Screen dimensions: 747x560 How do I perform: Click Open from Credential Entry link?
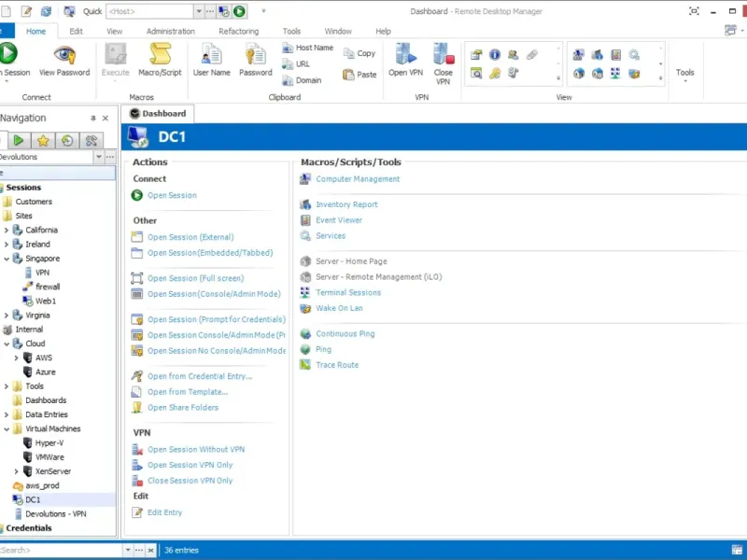pyautogui.click(x=200, y=376)
